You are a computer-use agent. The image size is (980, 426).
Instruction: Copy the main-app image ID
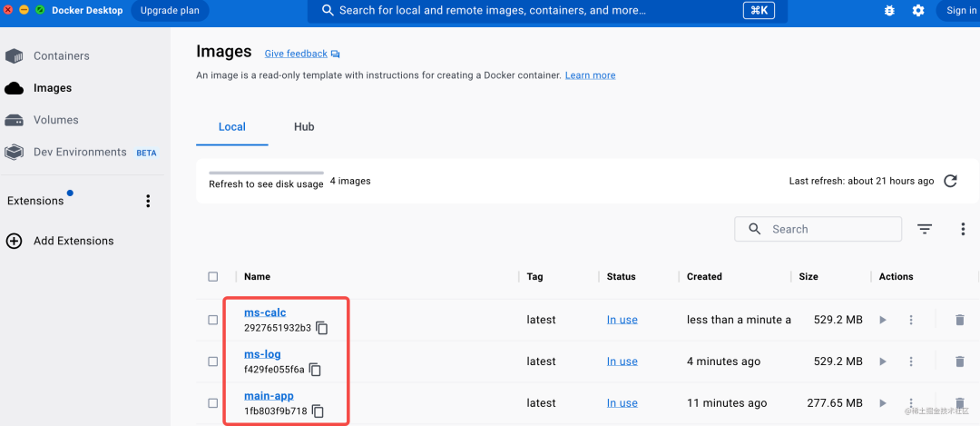tap(318, 411)
